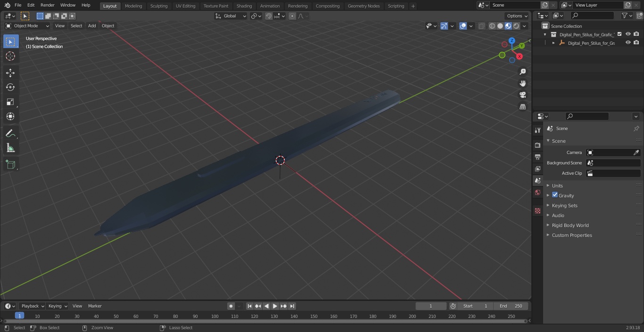
Task: Expand Digital_Pen_Stilus_for_Gr object tree
Action: point(553,43)
